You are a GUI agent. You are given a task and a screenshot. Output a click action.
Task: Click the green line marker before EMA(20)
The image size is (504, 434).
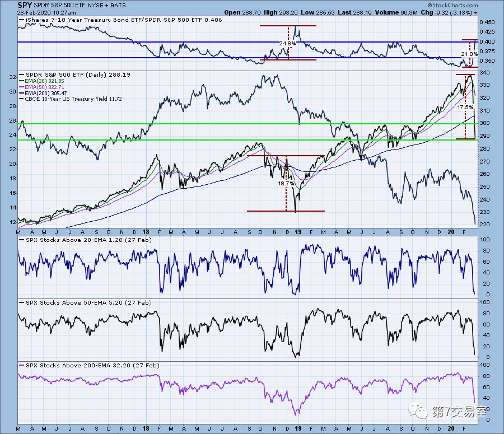(x=21, y=81)
